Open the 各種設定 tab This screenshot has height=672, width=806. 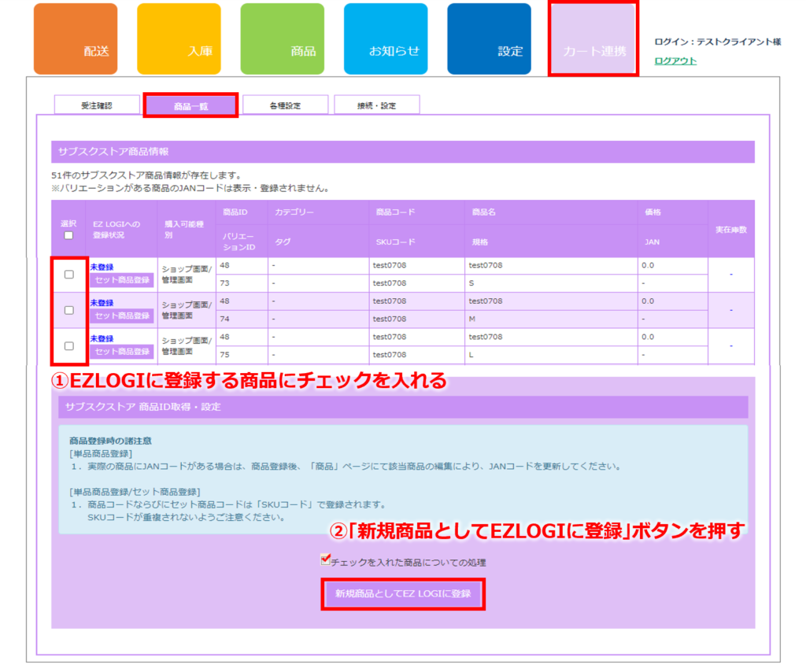point(284,105)
